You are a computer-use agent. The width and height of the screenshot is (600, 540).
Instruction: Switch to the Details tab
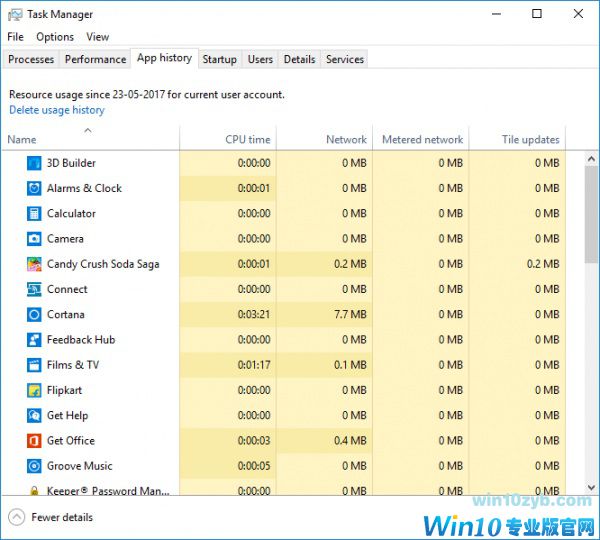pyautogui.click(x=300, y=59)
